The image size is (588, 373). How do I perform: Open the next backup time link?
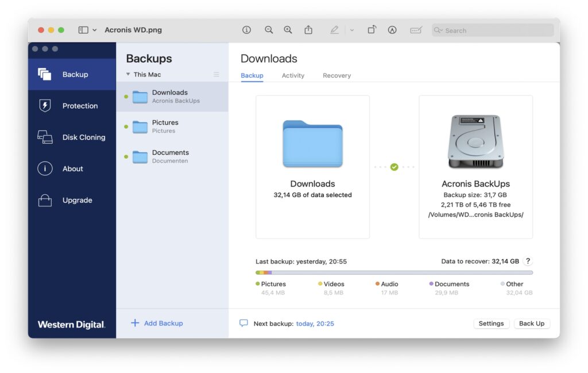coord(315,324)
